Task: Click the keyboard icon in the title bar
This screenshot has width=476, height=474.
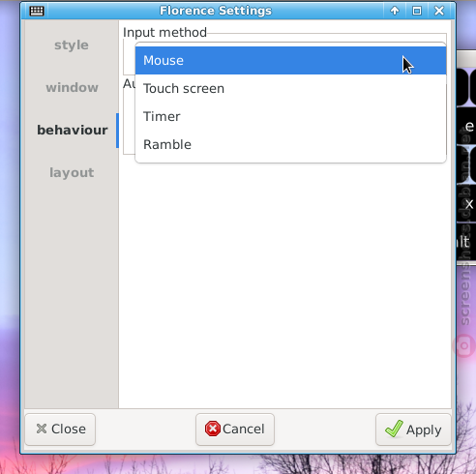Action: point(37,11)
